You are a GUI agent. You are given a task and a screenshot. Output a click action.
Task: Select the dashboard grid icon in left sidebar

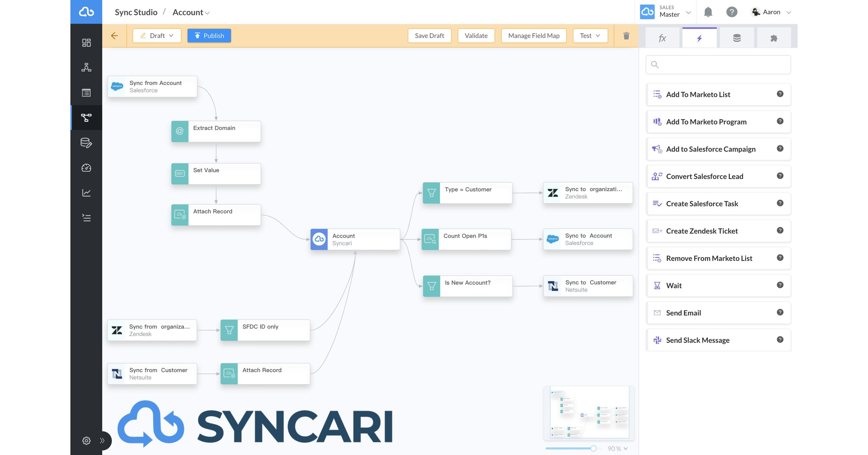pyautogui.click(x=86, y=42)
